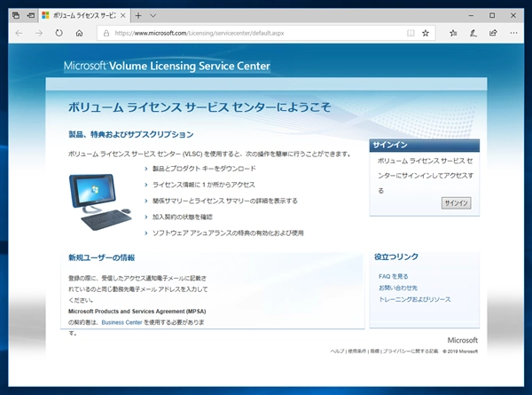
Task: Click ライセンス情報に 1 か所からアクセス text
Action: 204,185
